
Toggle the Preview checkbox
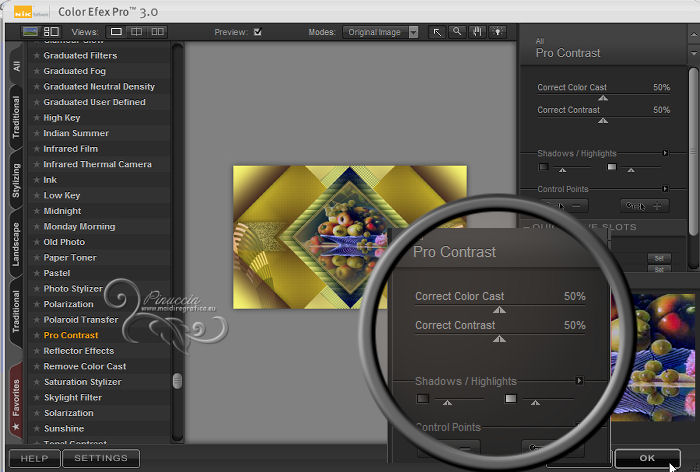[x=258, y=32]
